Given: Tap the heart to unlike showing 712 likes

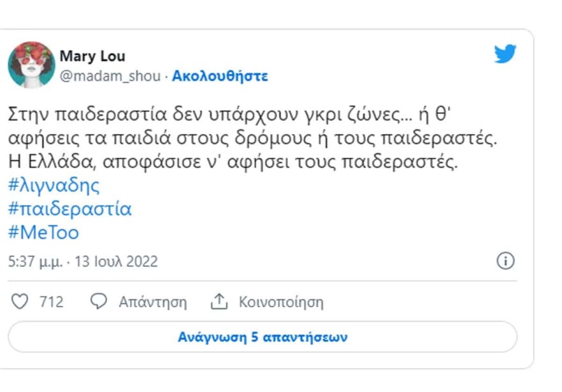Looking at the screenshot, I should tap(20, 301).
